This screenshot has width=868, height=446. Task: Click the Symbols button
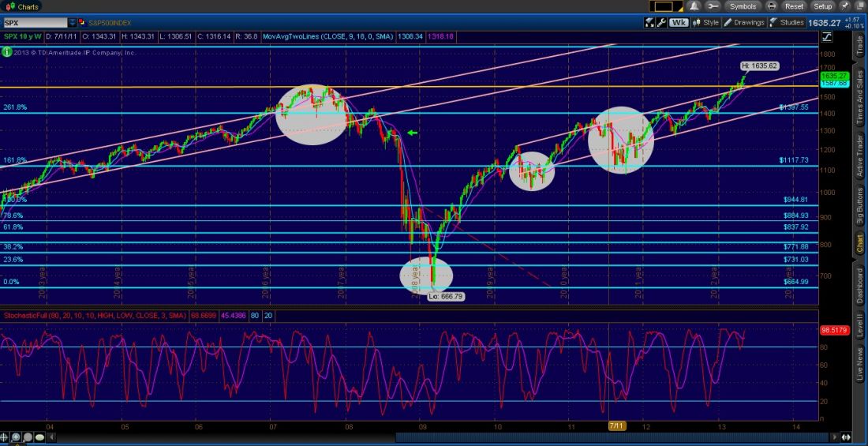point(743,6)
